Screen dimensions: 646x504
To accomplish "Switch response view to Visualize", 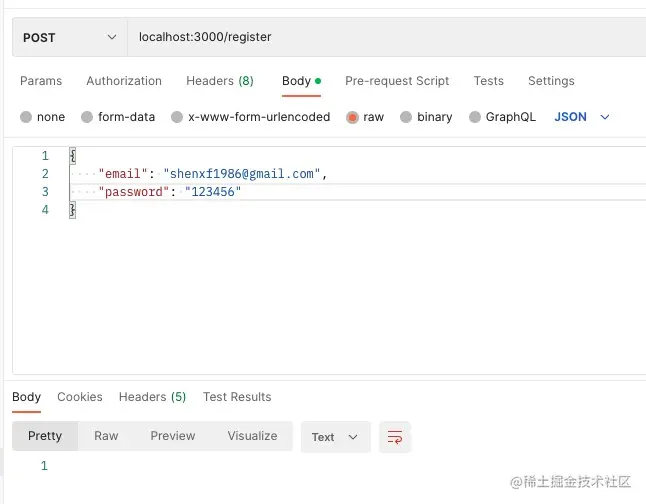I will (252, 436).
